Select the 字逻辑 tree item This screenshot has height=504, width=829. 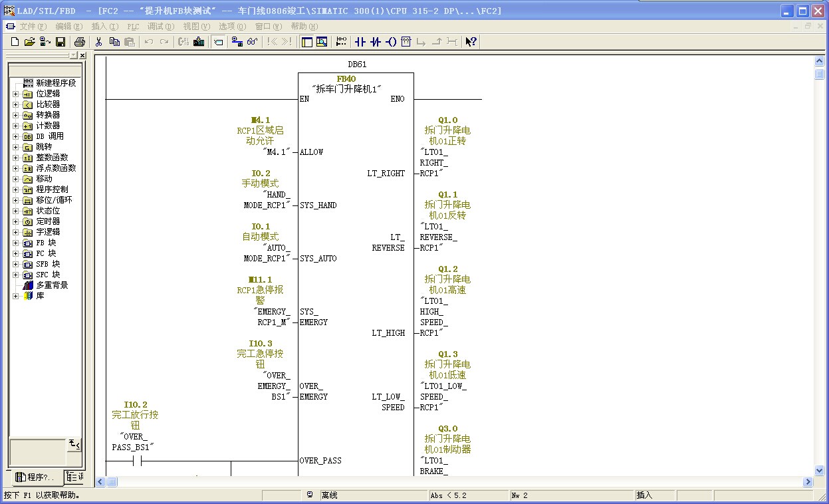(48, 232)
